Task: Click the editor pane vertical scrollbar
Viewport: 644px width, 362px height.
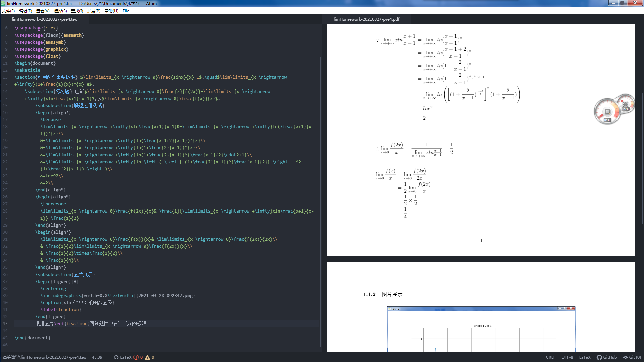Action: pos(320,201)
